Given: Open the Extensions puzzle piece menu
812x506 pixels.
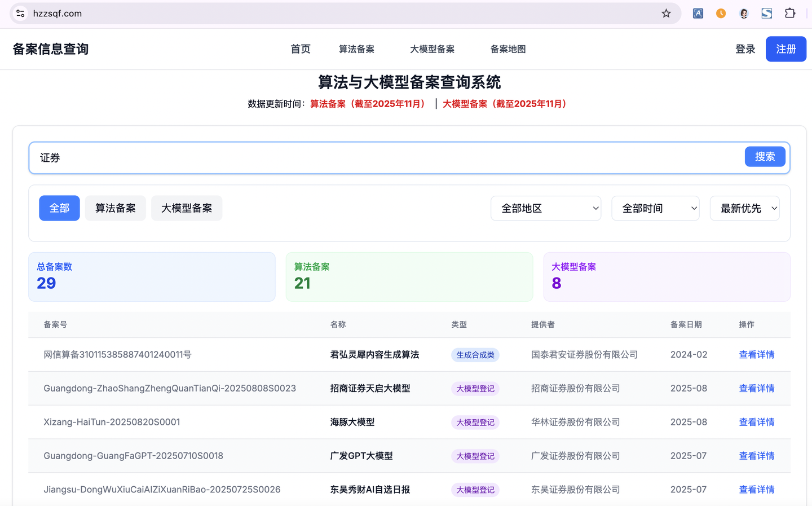Looking at the screenshot, I should pyautogui.click(x=790, y=14).
